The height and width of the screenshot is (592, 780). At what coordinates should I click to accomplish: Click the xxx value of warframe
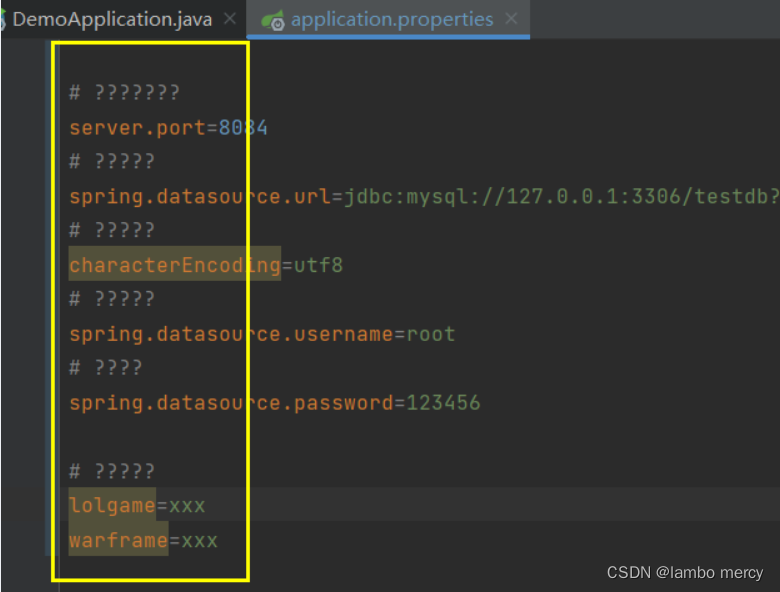click(199, 541)
